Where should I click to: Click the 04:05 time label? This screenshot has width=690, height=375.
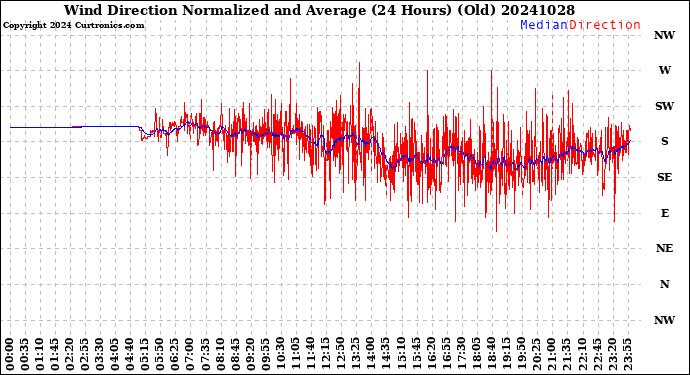tap(115, 355)
